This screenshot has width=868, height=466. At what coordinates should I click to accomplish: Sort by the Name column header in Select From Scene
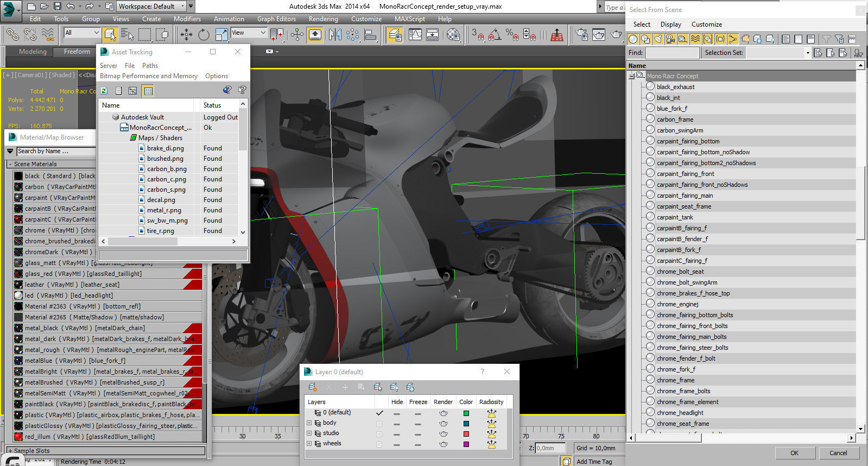[x=742, y=66]
